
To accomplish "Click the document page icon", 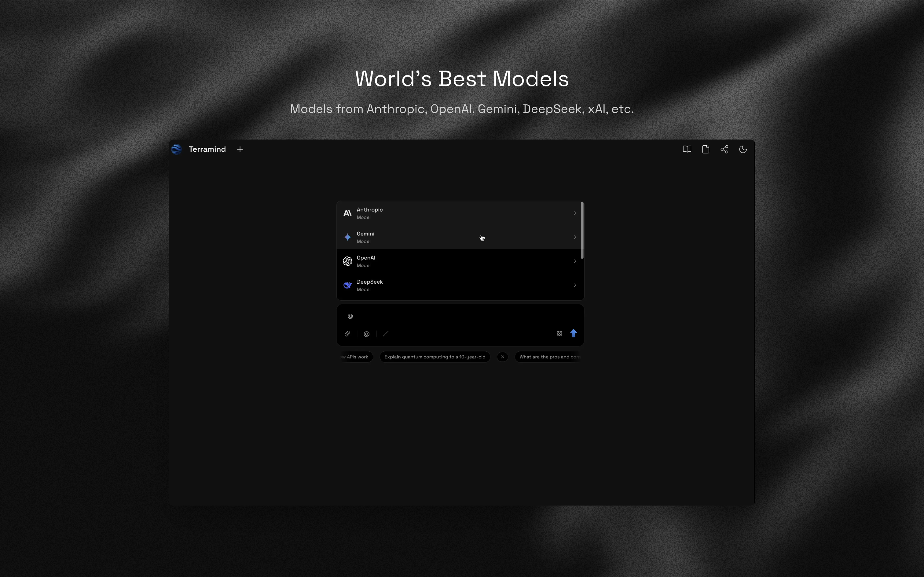I will click(x=705, y=149).
